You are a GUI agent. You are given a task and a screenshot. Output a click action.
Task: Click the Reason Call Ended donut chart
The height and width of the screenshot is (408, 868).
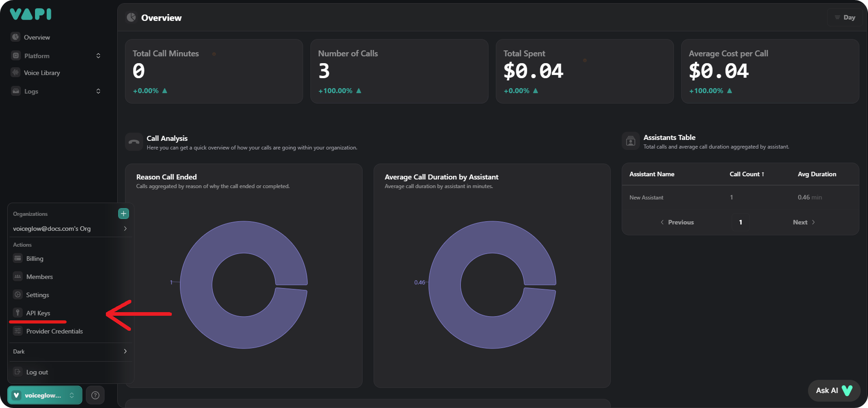coord(244,285)
